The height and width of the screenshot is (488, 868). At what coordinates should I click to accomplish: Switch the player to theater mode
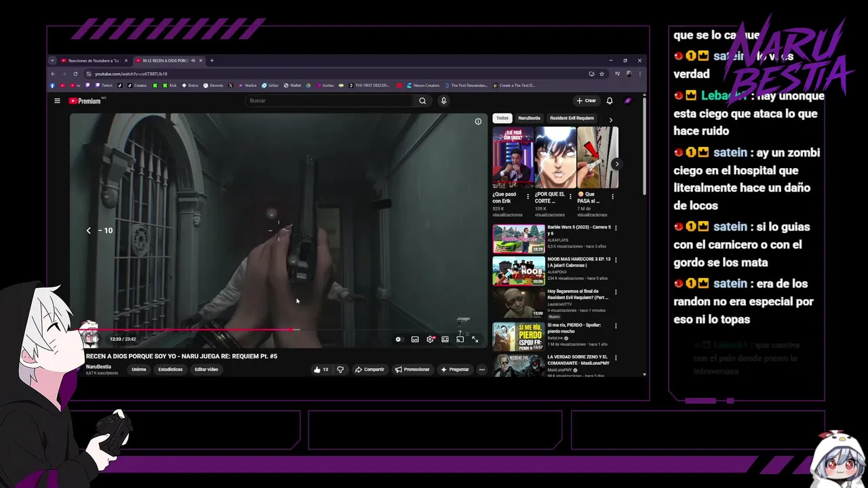pos(445,340)
